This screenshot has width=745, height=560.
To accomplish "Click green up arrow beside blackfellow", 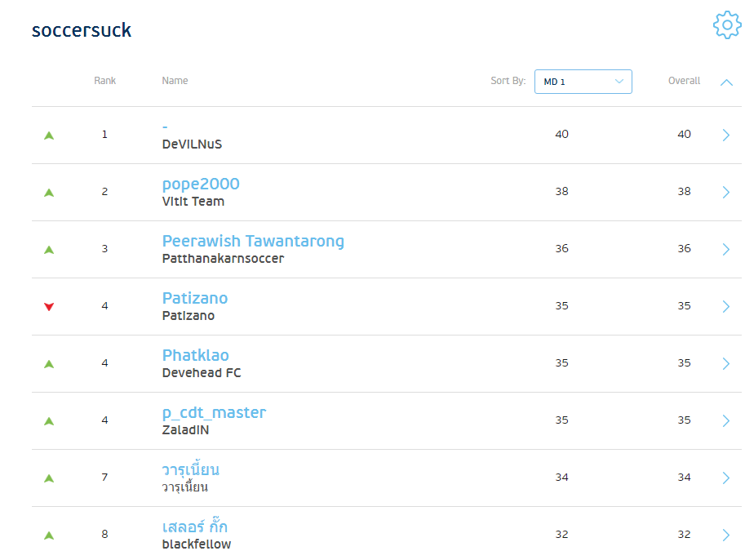I will click(49, 536).
